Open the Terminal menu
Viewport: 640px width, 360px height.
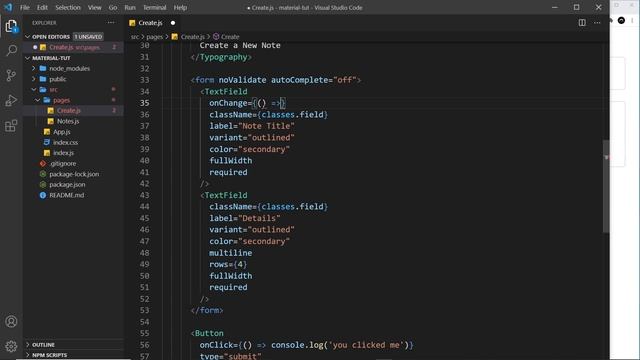(154, 7)
